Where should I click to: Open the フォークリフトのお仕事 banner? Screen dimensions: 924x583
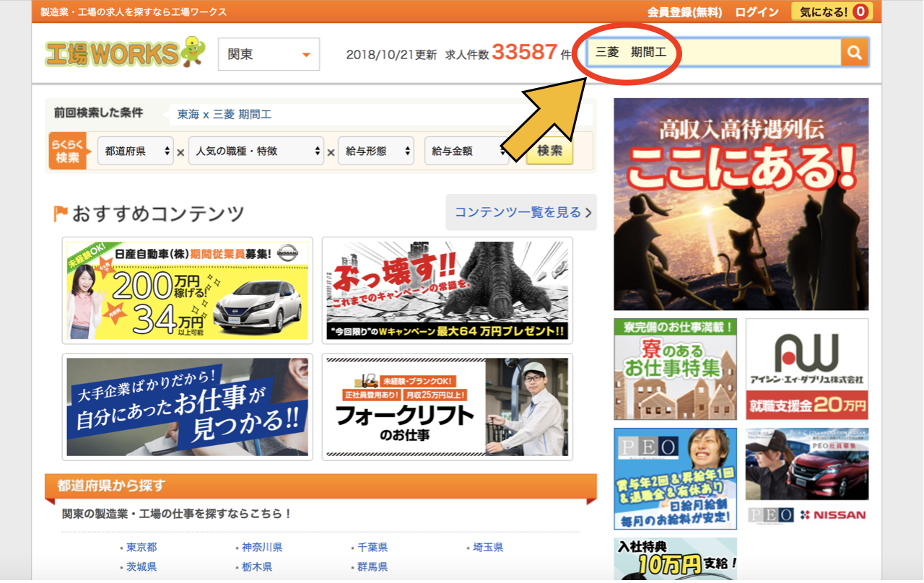pyautogui.click(x=448, y=407)
